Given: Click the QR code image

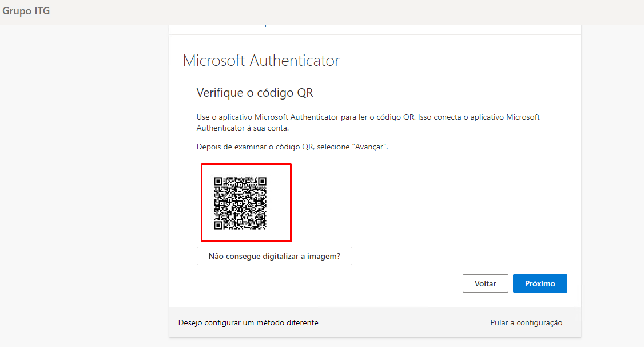Looking at the screenshot, I should [x=240, y=203].
